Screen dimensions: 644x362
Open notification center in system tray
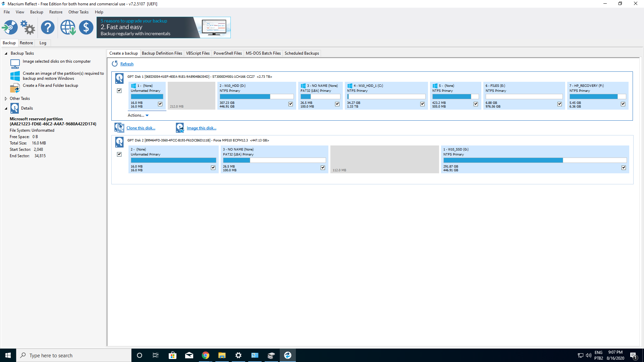tap(633, 356)
